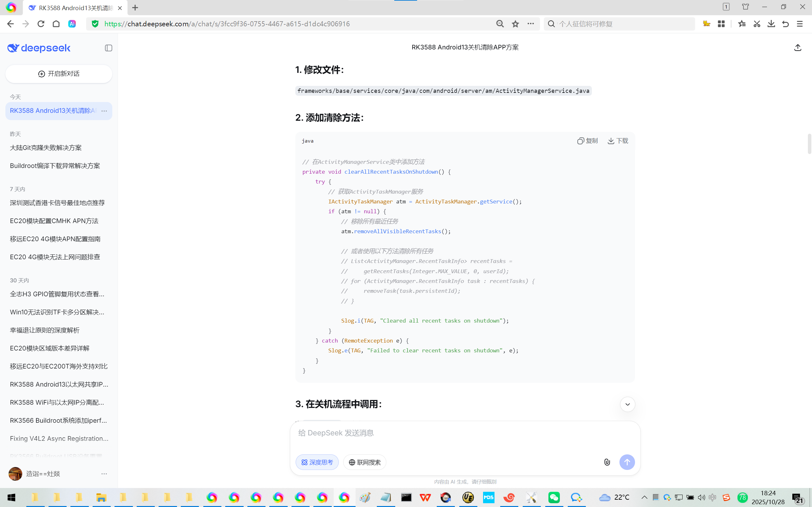Image resolution: width=812 pixels, height=507 pixels.
Task: Select EC20模块配置CMHK APN方法 chat
Action: [54, 221]
